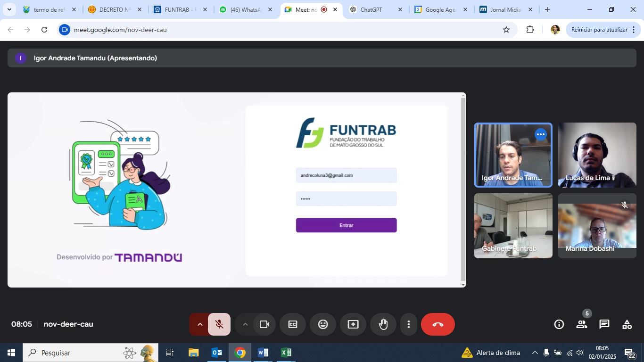Open options on Igor Andrade's video tile
The height and width of the screenshot is (362, 644).
(x=541, y=134)
